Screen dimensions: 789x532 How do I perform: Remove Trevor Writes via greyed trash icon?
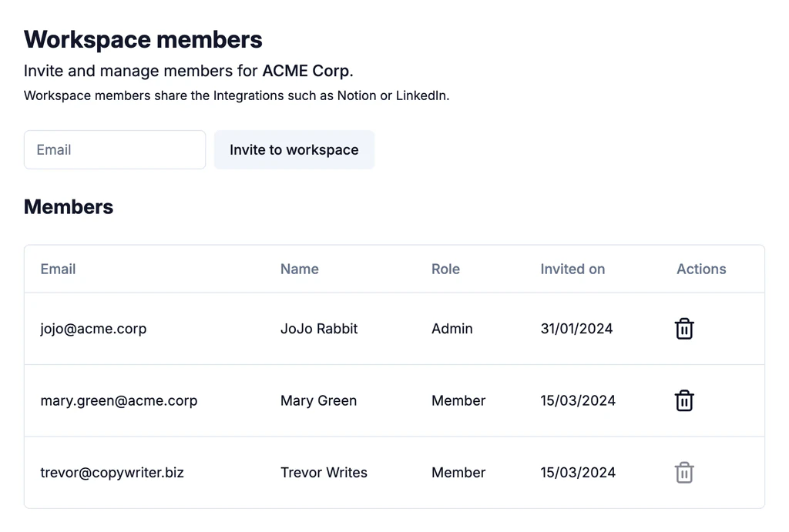click(x=684, y=473)
